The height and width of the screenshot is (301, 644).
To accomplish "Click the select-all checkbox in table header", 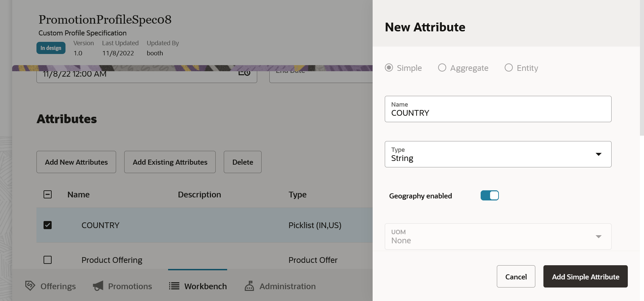I will (48, 194).
